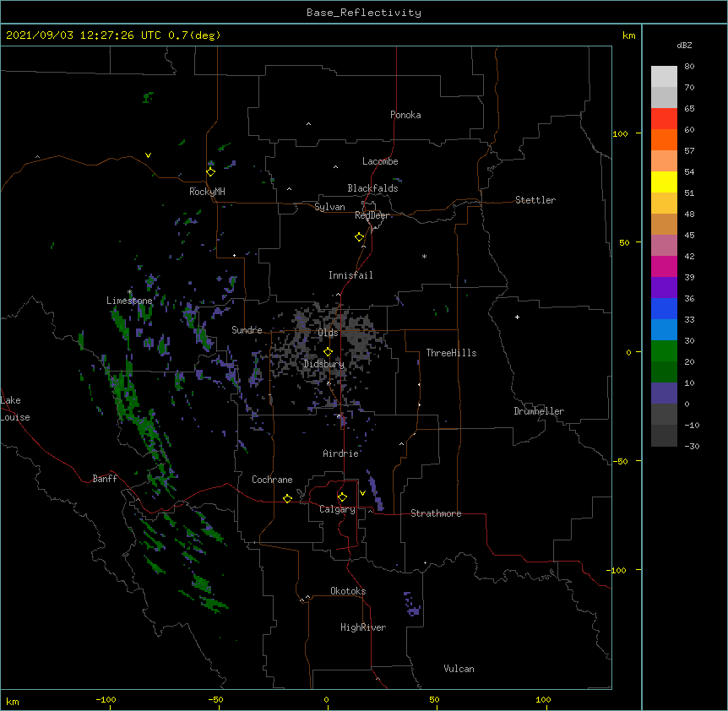Click the white plus marker north of Drumheller
Image resolution: width=728 pixels, height=711 pixels.
pos(517,317)
